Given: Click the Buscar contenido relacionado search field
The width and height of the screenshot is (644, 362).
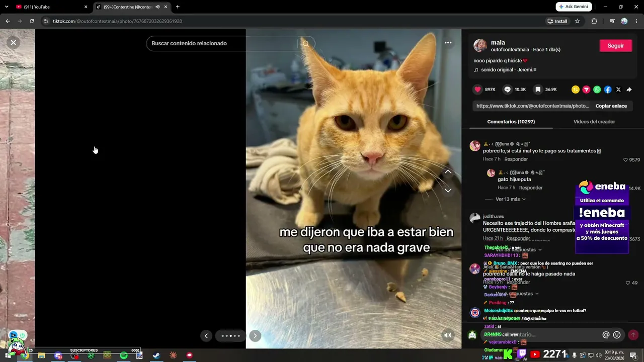Looking at the screenshot, I should (224, 44).
